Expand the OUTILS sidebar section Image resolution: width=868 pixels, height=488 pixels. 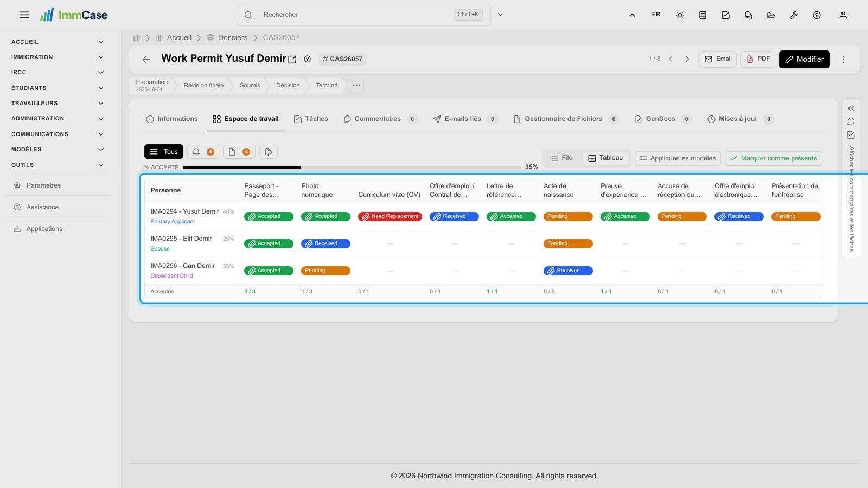pos(58,165)
